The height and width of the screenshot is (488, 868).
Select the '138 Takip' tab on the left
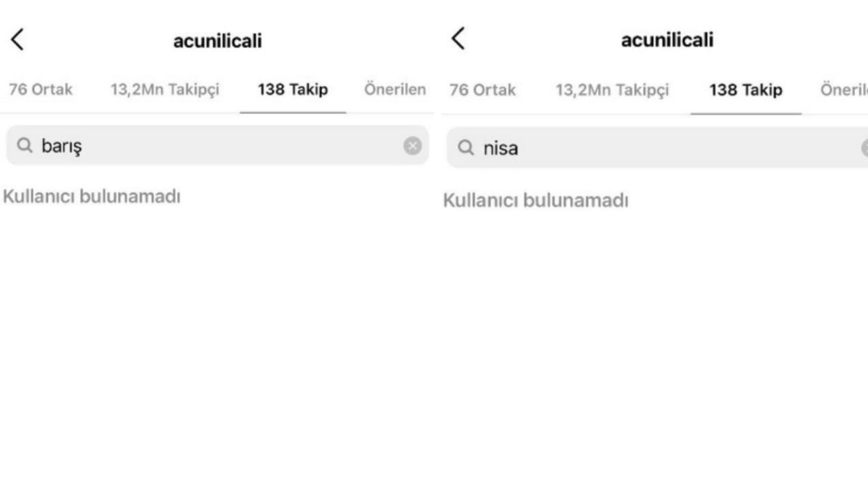coord(292,90)
